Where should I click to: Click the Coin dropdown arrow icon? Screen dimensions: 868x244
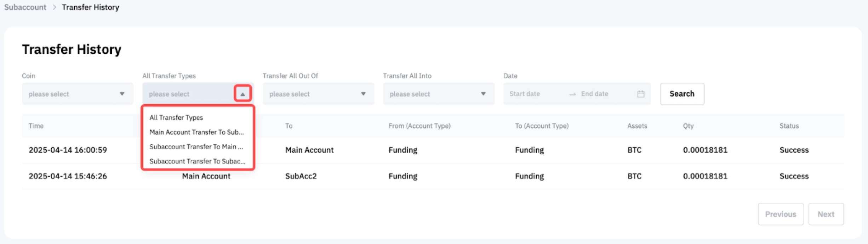[122, 94]
